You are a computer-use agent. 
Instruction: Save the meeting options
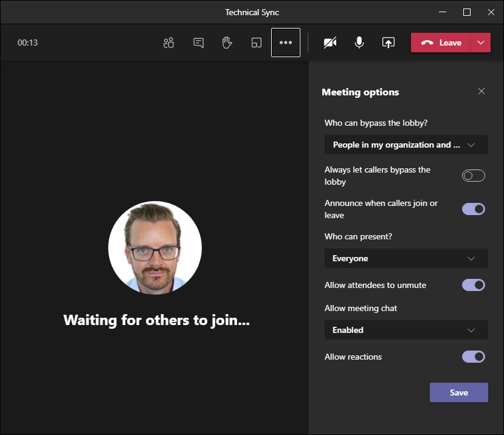[458, 392]
